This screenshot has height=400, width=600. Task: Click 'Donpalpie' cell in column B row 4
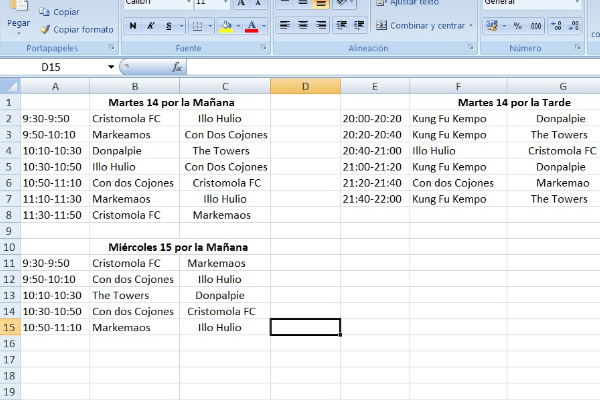click(134, 150)
